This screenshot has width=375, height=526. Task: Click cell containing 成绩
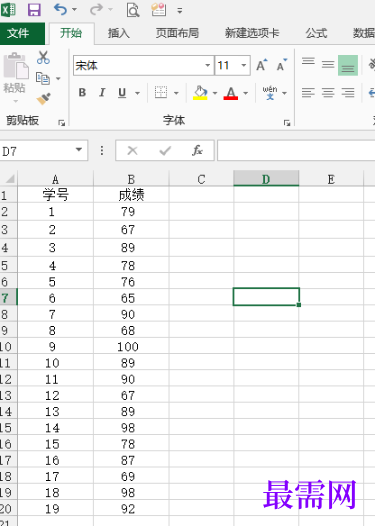131,195
